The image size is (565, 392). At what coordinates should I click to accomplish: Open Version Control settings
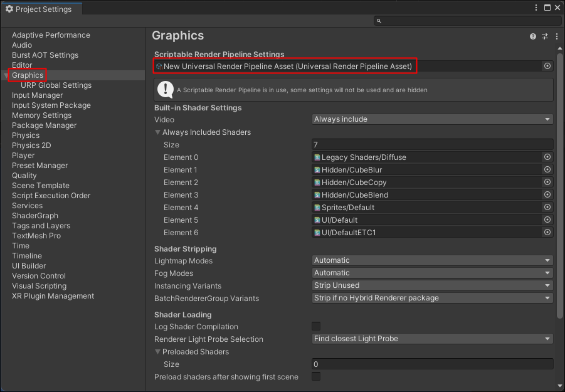point(39,275)
